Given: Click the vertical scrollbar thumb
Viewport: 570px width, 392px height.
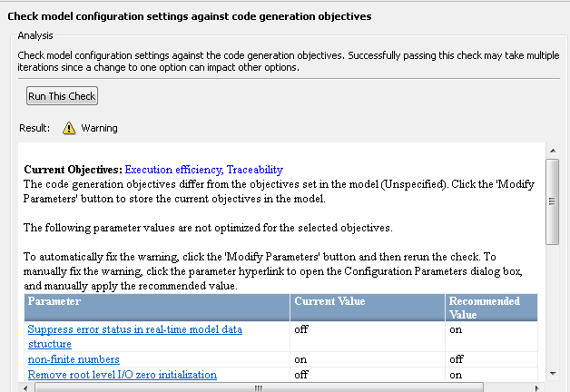Looking at the screenshot, I should point(552,200).
